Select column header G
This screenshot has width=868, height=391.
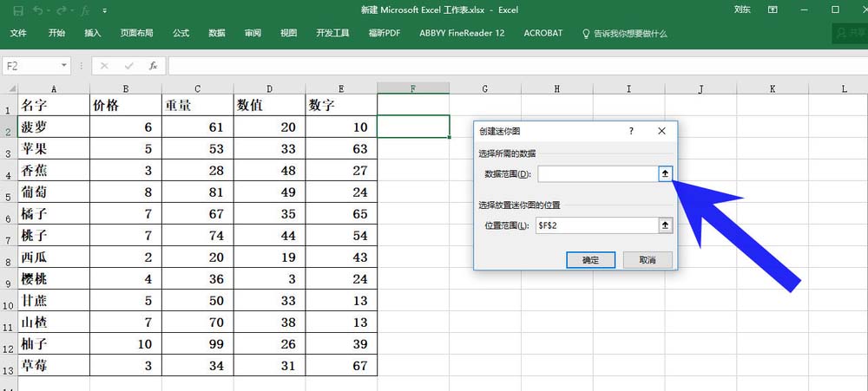tap(485, 88)
